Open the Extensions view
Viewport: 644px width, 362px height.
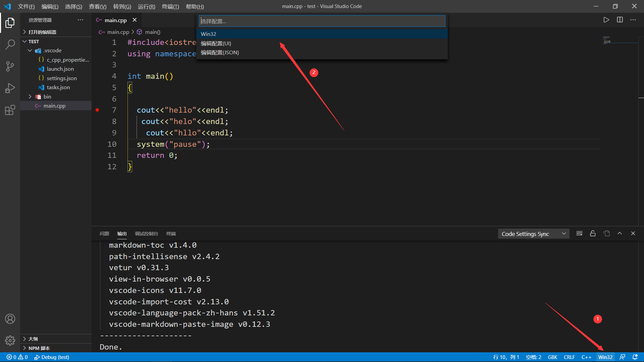click(10, 110)
